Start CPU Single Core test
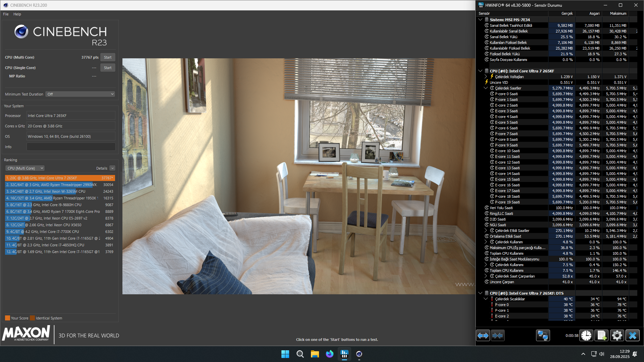 pyautogui.click(x=108, y=68)
